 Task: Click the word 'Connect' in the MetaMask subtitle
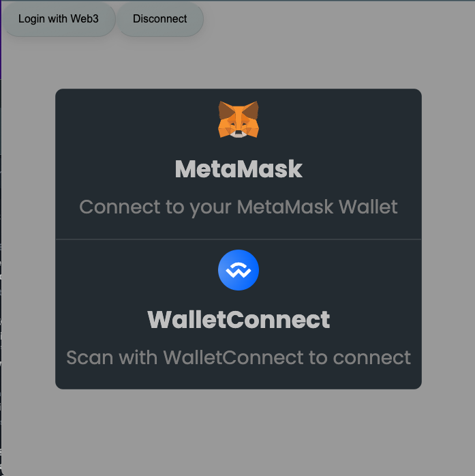coord(120,207)
